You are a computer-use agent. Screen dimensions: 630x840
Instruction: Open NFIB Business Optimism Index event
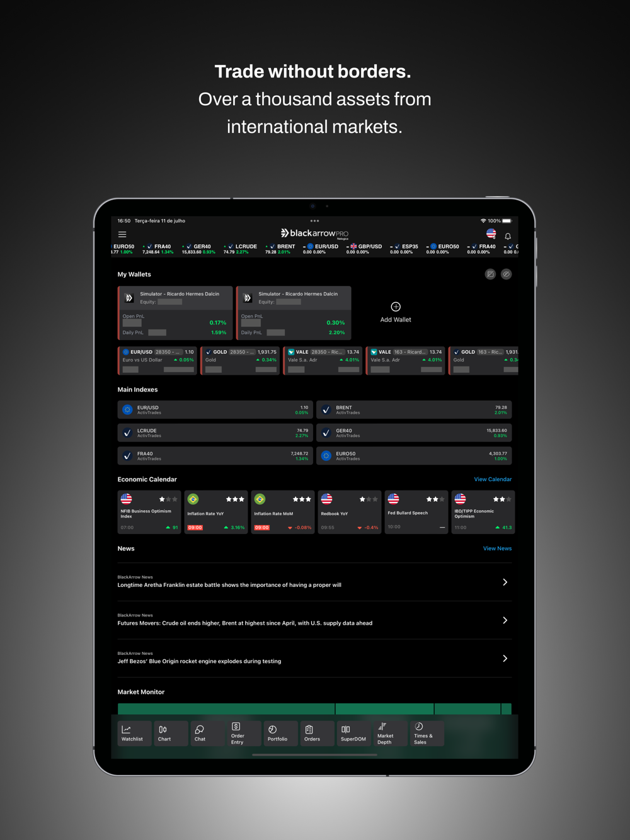click(149, 512)
